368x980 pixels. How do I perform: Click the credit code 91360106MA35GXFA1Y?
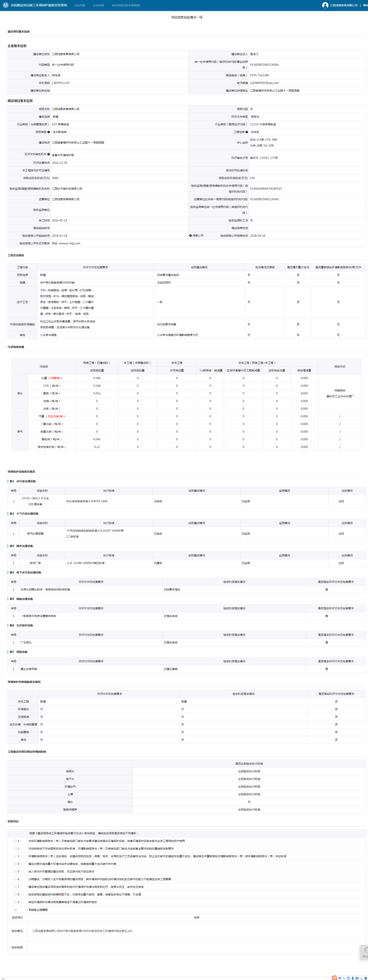pyautogui.click(x=266, y=189)
